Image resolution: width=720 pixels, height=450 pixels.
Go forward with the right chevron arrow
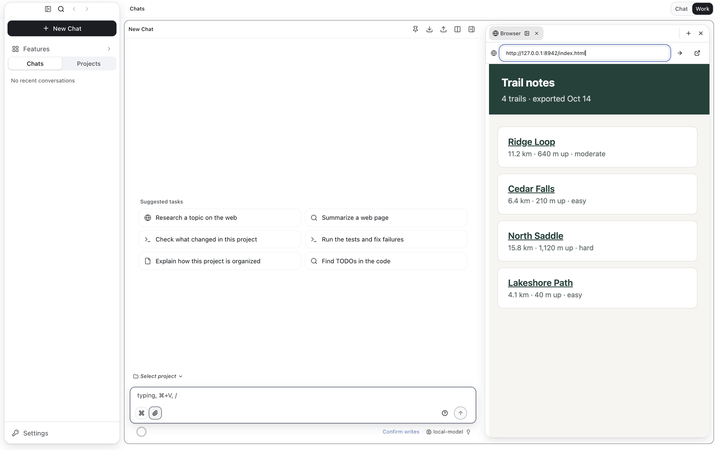point(87,9)
